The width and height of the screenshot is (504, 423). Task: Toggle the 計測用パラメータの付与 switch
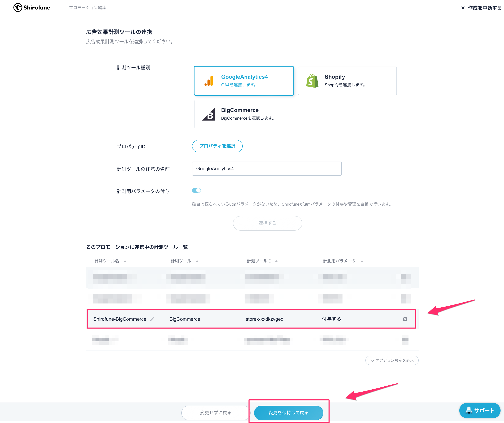[x=196, y=191]
